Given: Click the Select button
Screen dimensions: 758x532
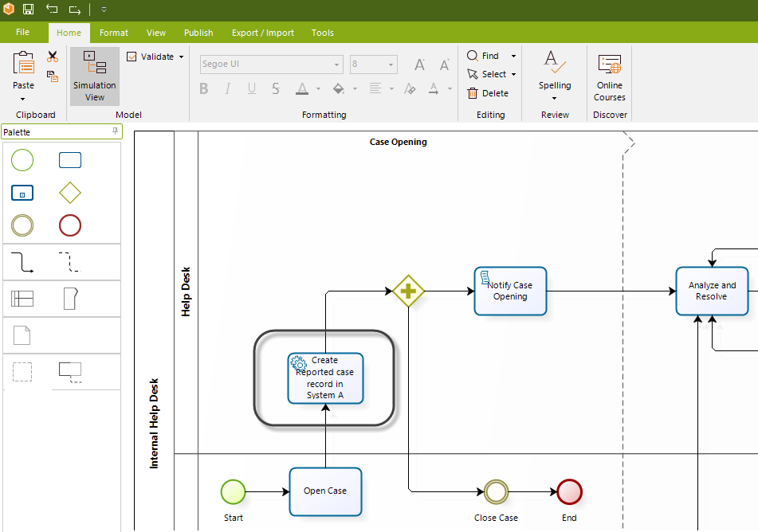Looking at the screenshot, I should point(487,74).
